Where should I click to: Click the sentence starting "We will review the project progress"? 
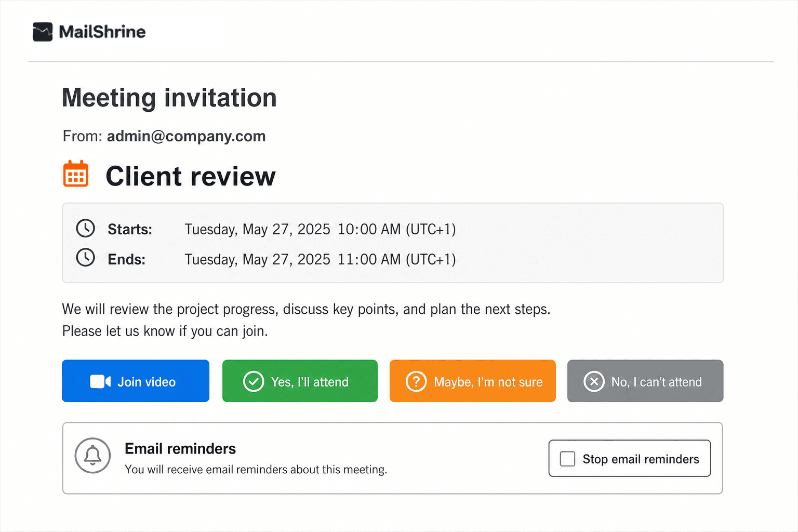coord(306,309)
